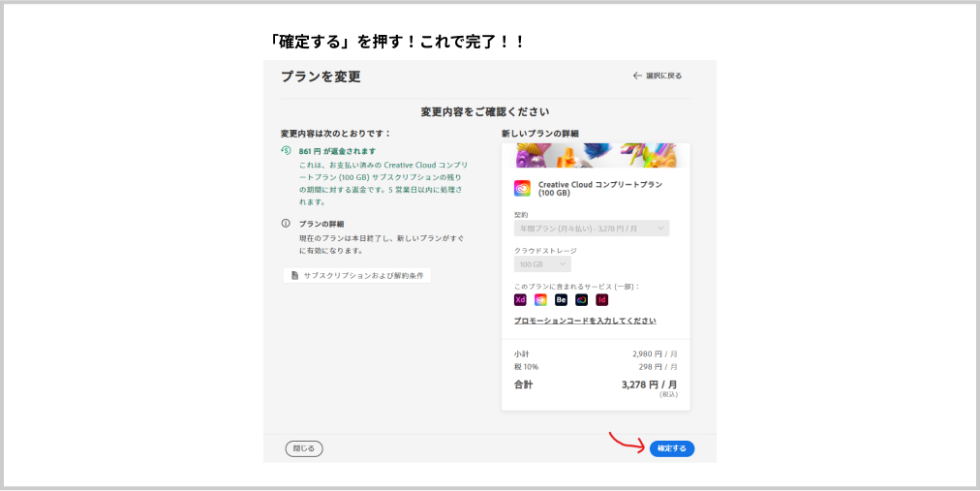
Task: Open the 年間プランの契約 dropdown
Action: [x=592, y=229]
